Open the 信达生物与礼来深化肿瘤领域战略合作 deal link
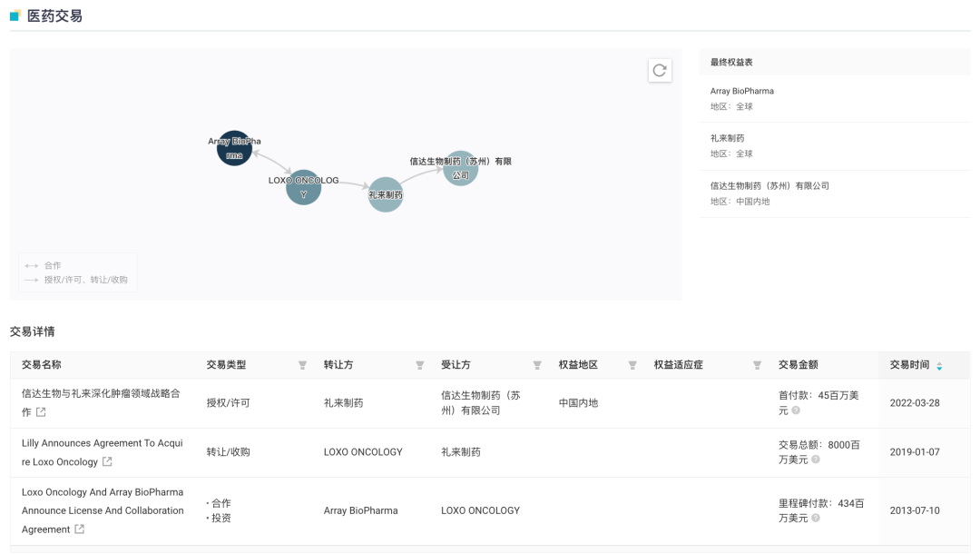980x554 pixels. pyautogui.click(x=101, y=394)
